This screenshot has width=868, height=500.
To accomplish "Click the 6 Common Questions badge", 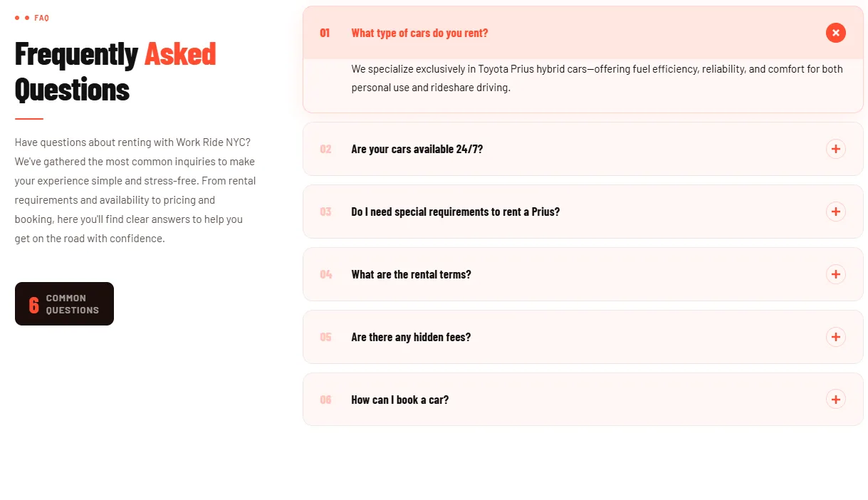I will 64,304.
